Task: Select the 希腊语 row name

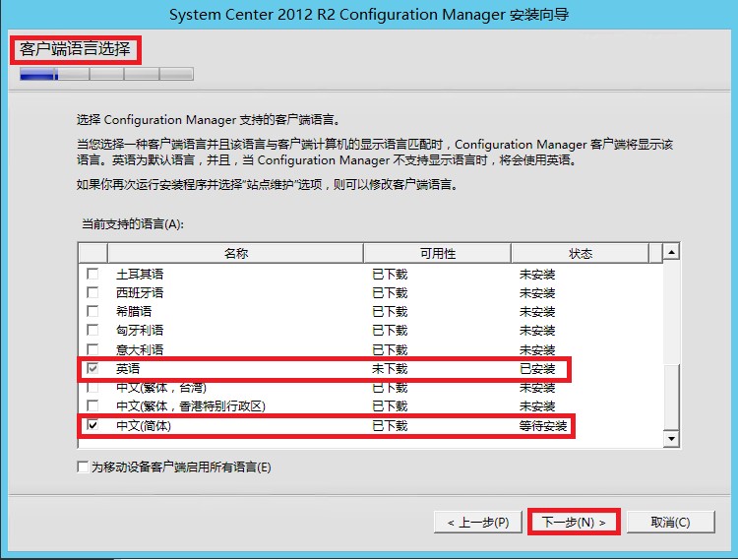Action: pos(134,312)
